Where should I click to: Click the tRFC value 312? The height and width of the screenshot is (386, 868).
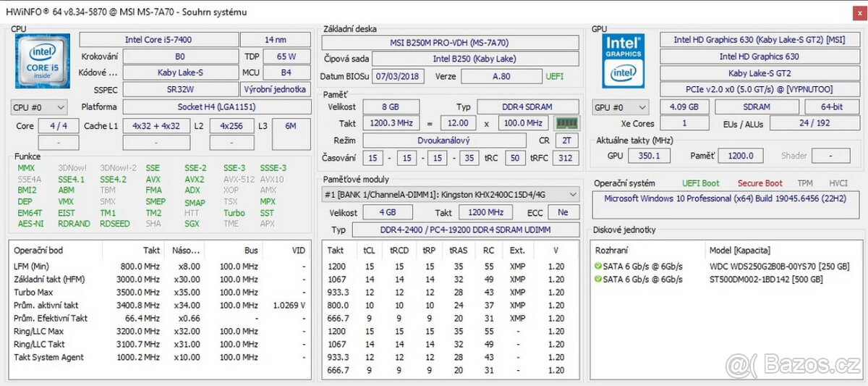[x=566, y=157]
